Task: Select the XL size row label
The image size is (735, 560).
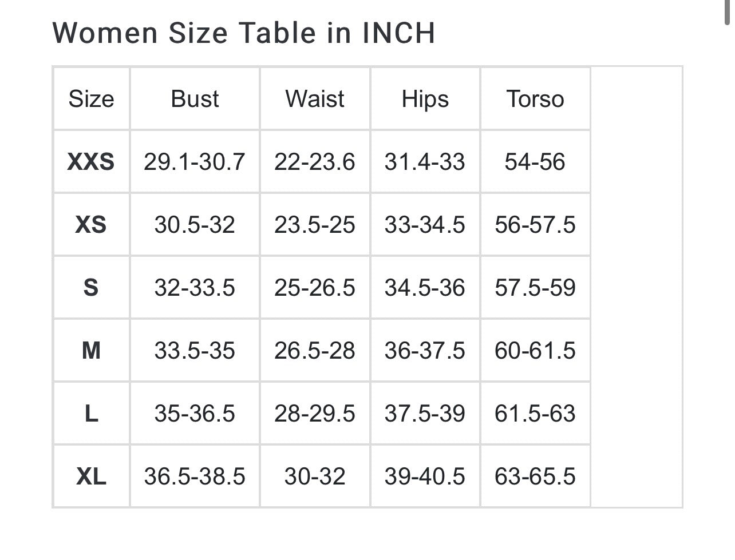Action: (91, 476)
